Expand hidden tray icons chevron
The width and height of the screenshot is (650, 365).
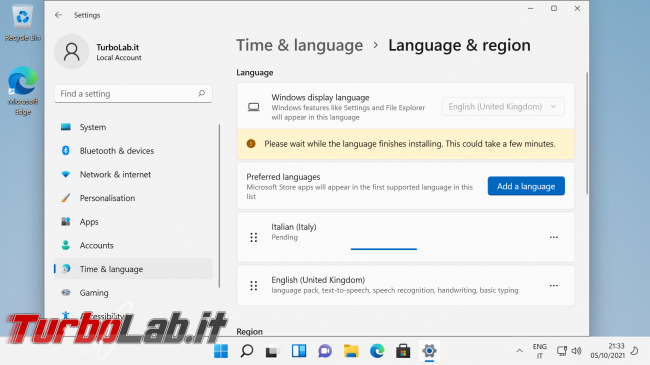pos(519,351)
